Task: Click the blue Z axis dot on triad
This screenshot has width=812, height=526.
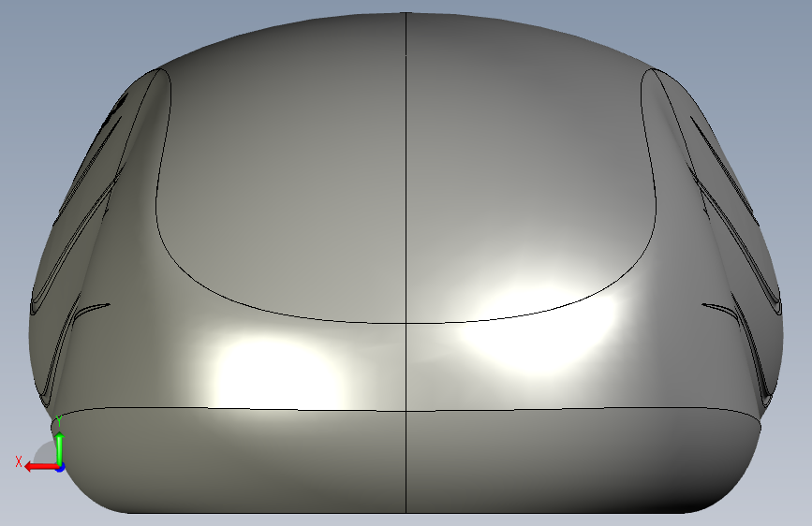Action: tap(61, 468)
